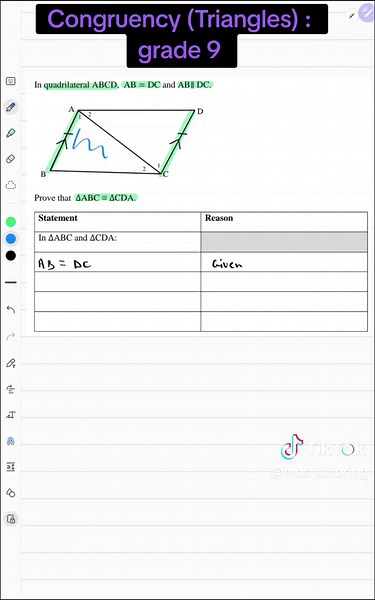Toggle the blue highlighted auto-shape icon
Screen dimensions: 375x600
[x=11, y=441]
